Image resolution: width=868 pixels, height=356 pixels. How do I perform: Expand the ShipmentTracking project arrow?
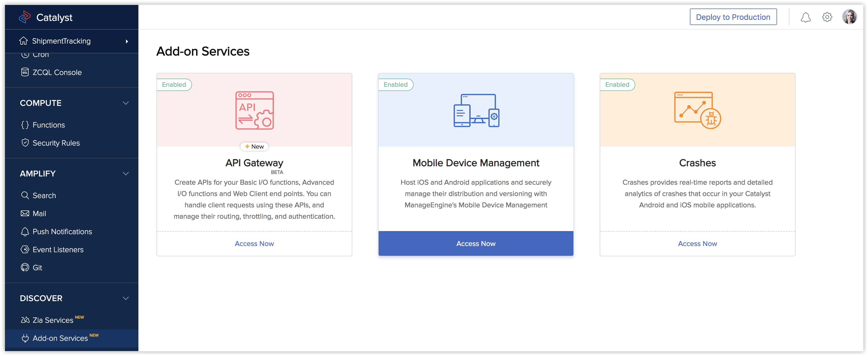127,41
